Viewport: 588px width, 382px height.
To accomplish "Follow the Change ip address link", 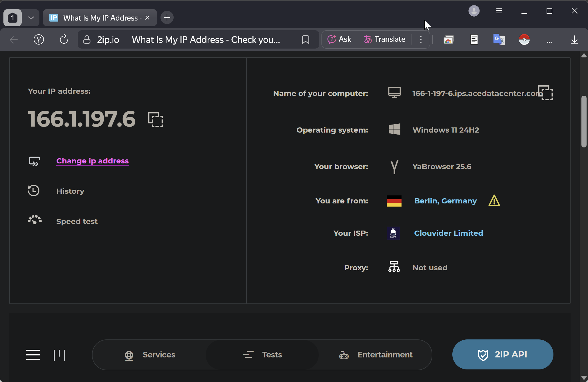I will pos(93,161).
